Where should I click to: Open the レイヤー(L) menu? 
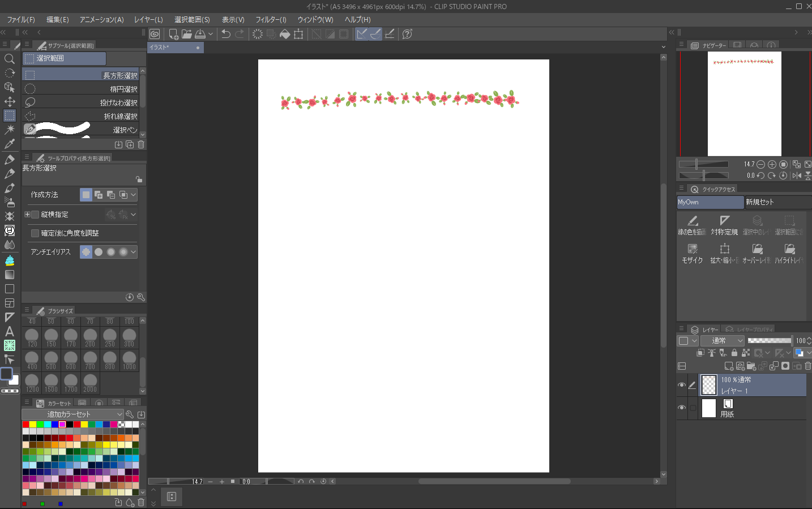[148, 19]
